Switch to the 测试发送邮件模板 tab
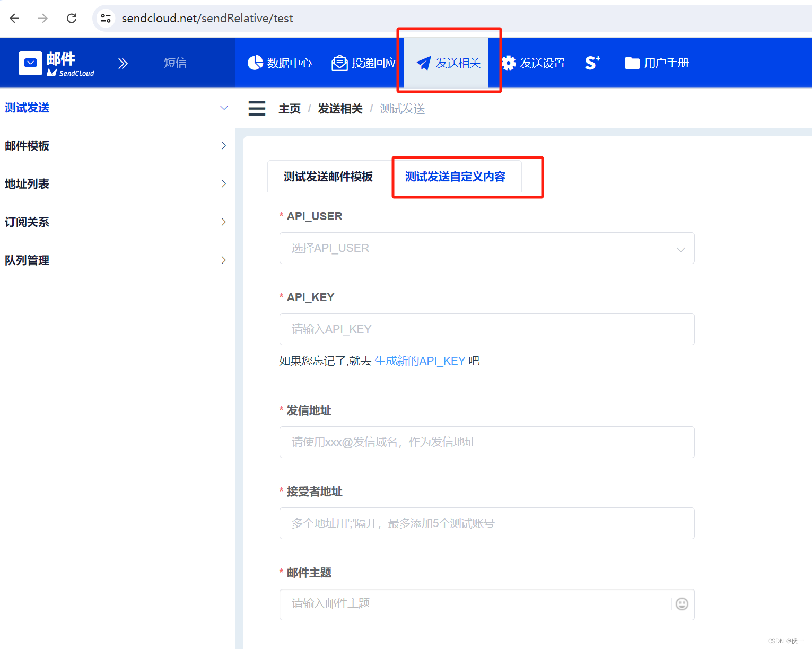 tap(328, 177)
